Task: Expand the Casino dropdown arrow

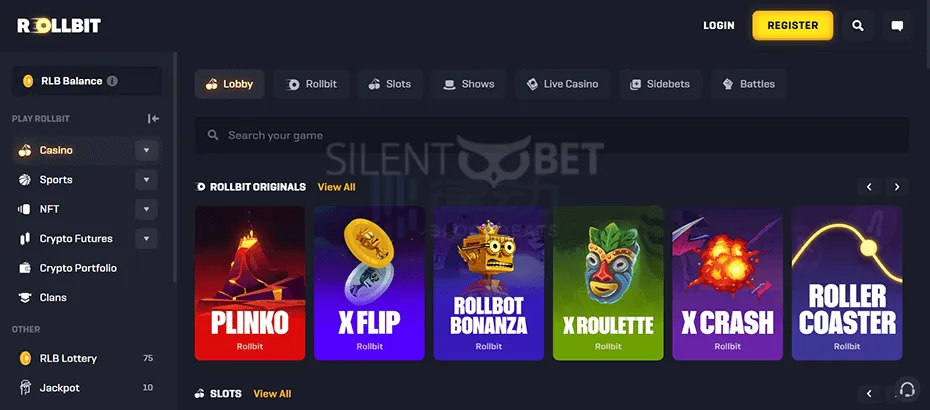Action: [x=146, y=151]
